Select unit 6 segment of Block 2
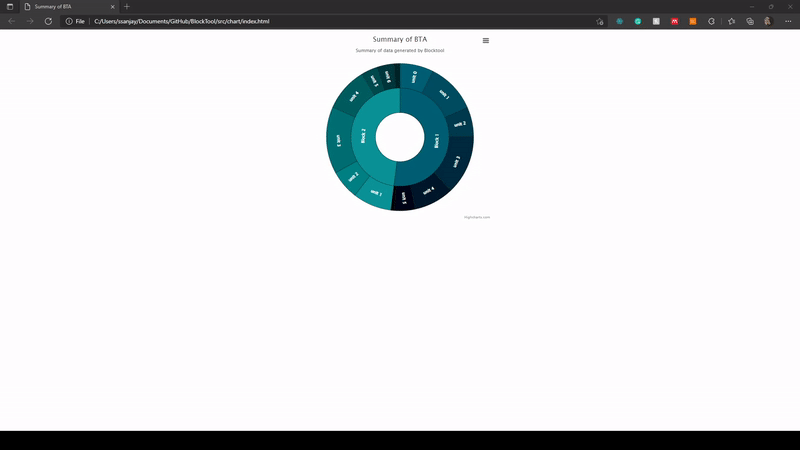The height and width of the screenshot is (450, 800). tap(387, 77)
